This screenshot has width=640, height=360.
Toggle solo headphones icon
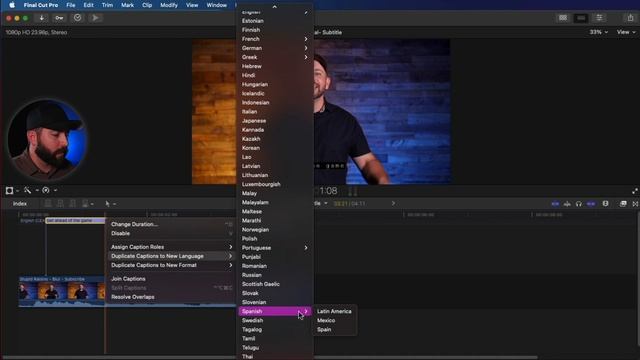point(578,204)
